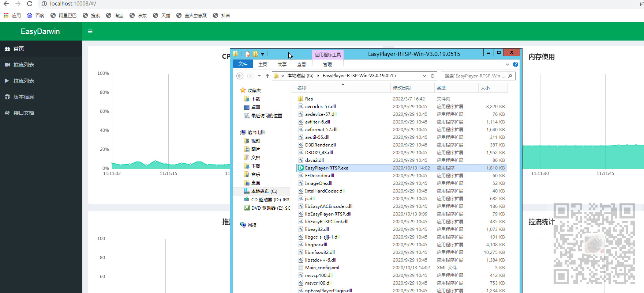Click Explorer back navigation button
Viewport: 644px width, 293px height.
240,76
